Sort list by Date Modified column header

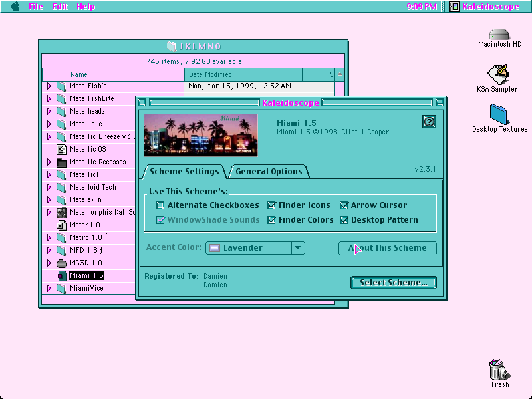click(243, 74)
